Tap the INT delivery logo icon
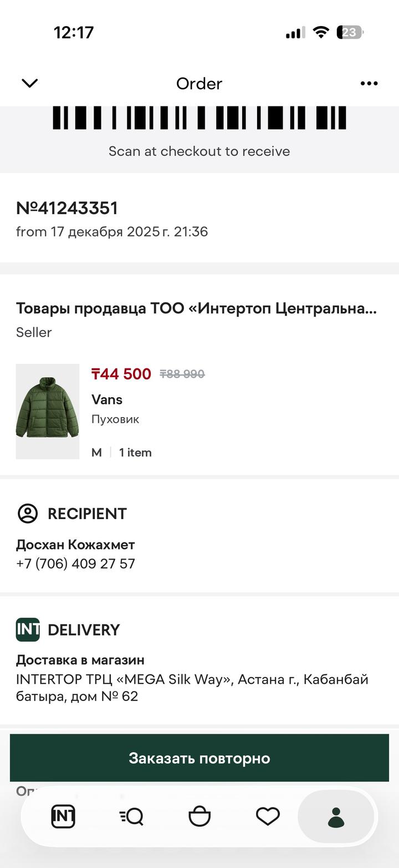Screen dimensions: 399x868 pos(28,630)
